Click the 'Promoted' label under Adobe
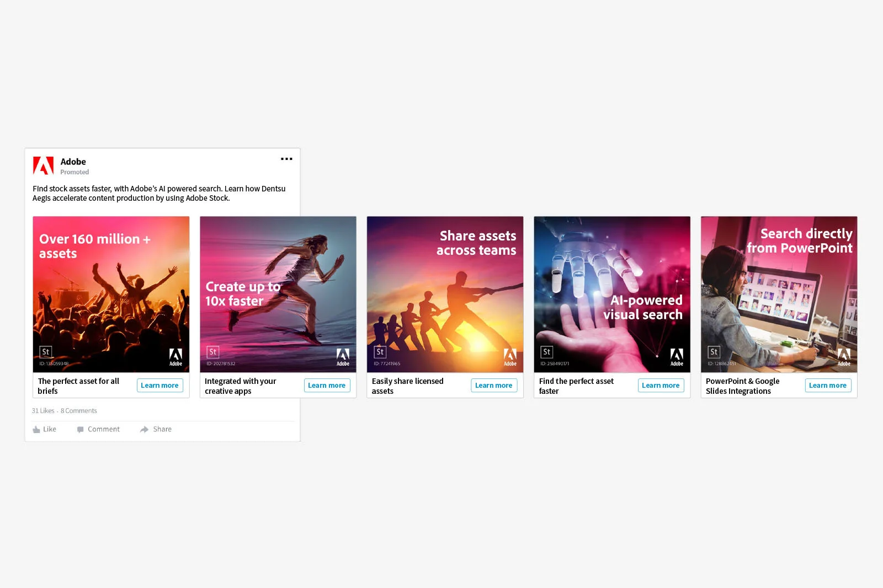Image resolution: width=883 pixels, height=588 pixels. click(75, 172)
